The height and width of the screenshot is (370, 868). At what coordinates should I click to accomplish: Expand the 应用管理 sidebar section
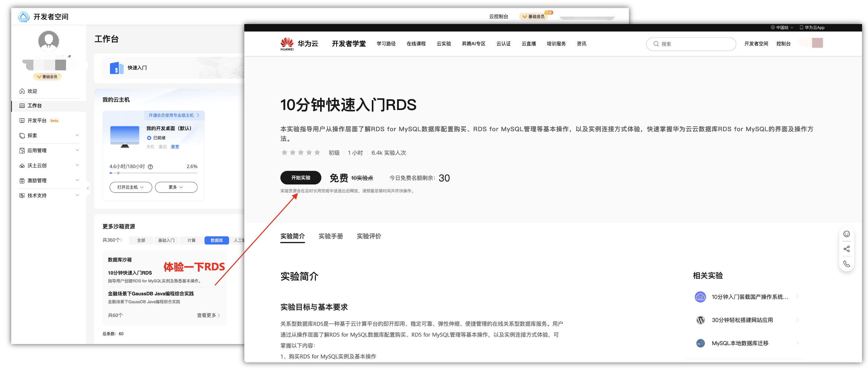click(x=49, y=150)
